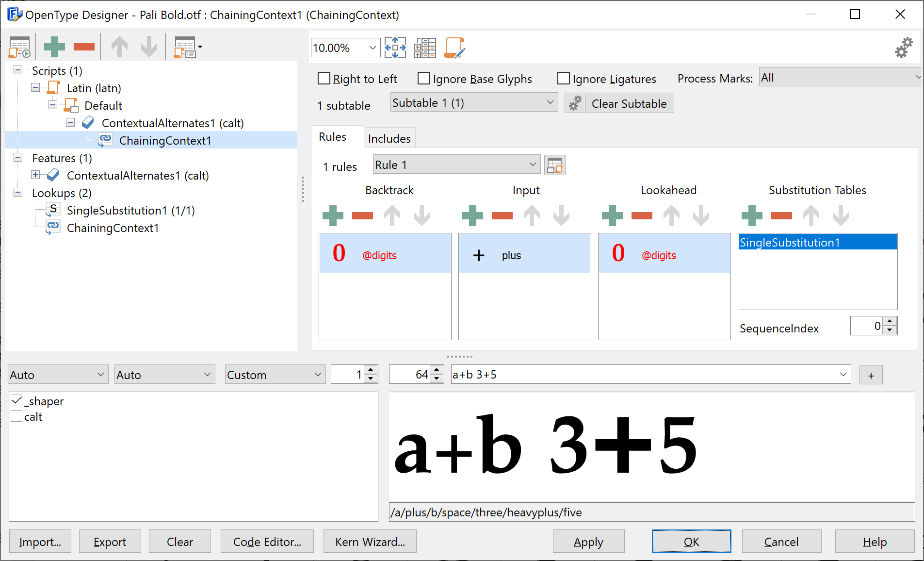Screen dimensions: 924x561
Task: Increase the value 1 spinner in preview bar
Action: [x=371, y=370]
